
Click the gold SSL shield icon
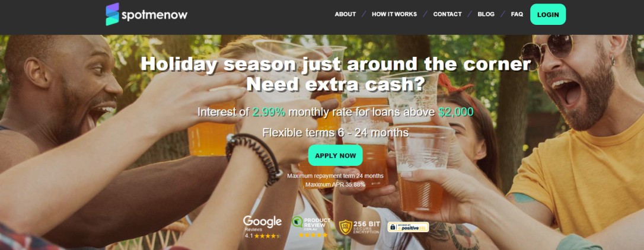[345, 227]
